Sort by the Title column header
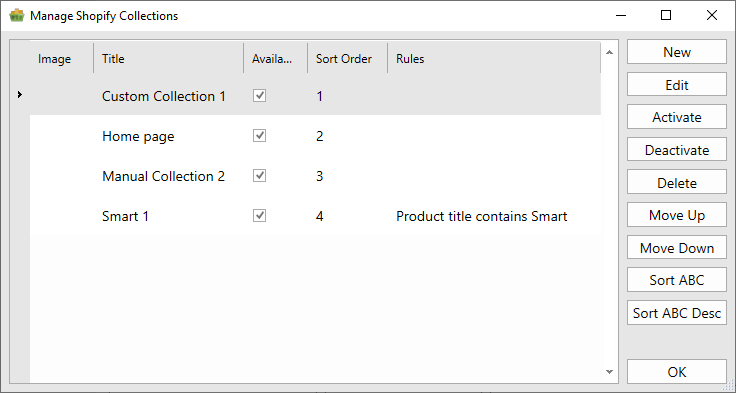 (169, 59)
